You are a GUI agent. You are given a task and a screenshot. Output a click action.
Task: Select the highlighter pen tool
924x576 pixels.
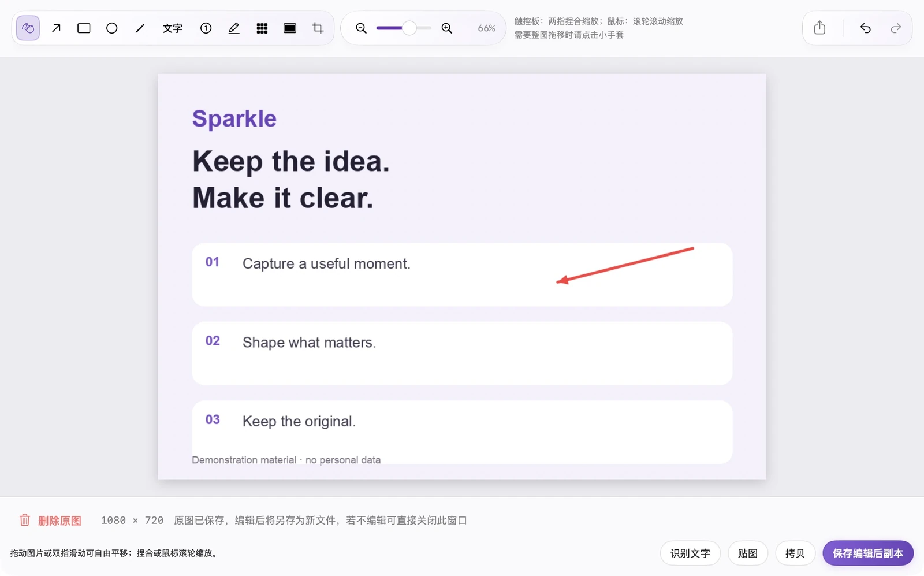pyautogui.click(x=234, y=28)
